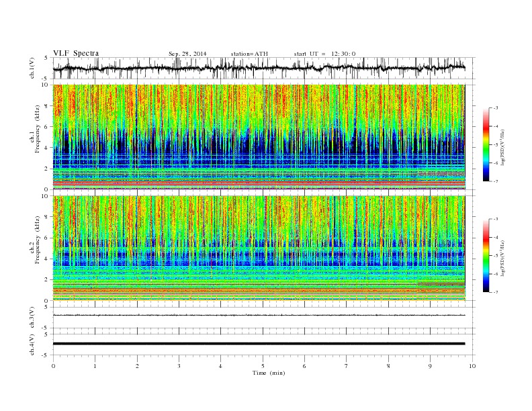Click the ch.1 "Frequency (kHz)" axis label
532x411 pixels.
pos(37,129)
